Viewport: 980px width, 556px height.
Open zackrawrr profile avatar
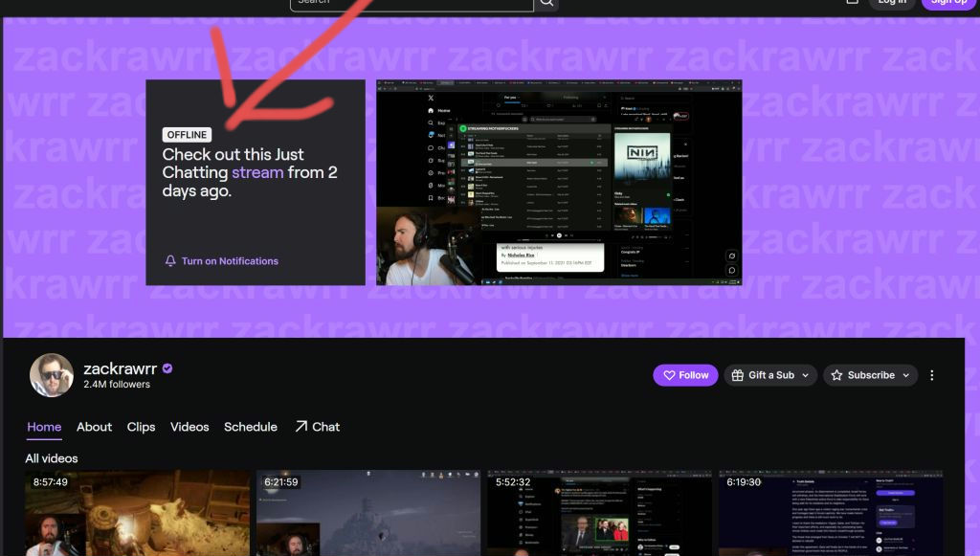tap(52, 375)
